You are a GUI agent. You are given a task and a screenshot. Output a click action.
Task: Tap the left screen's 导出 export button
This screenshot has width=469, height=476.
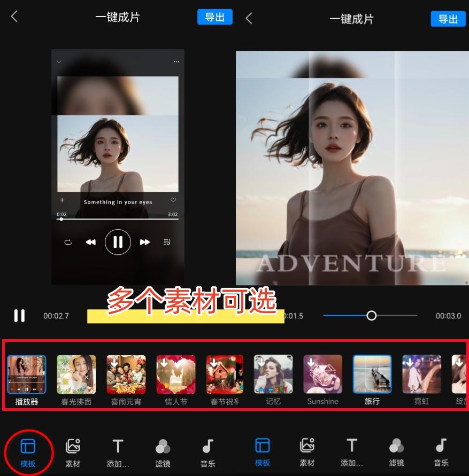(x=215, y=17)
